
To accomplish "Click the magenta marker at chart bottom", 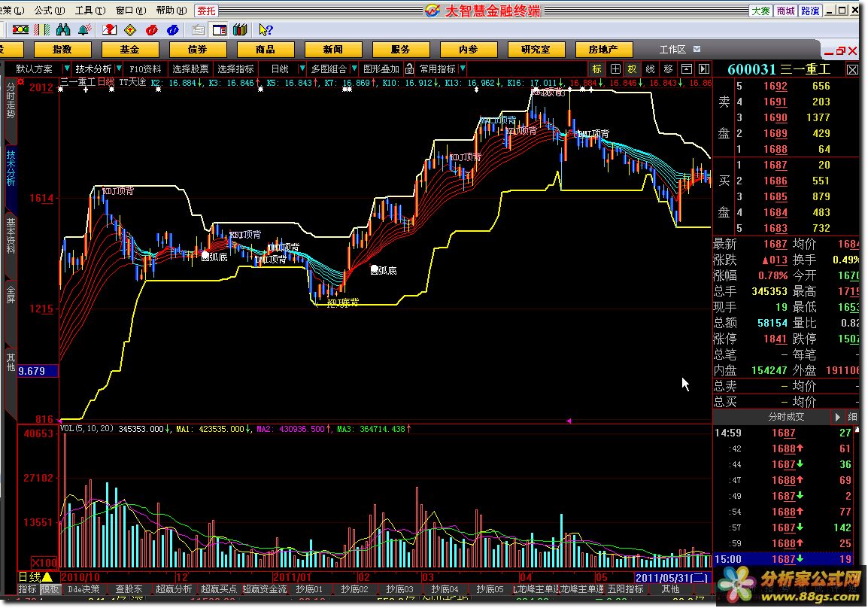I will click(568, 421).
